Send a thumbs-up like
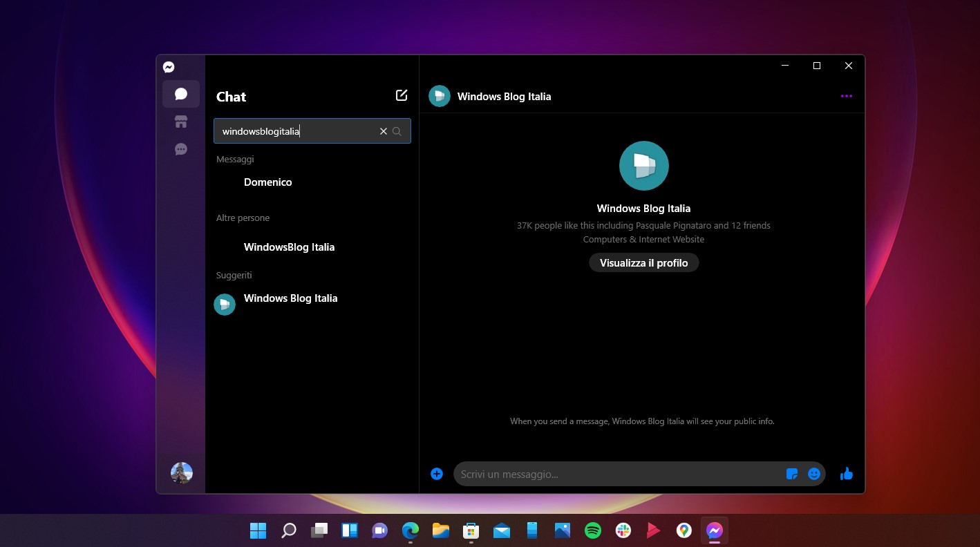980x547 pixels. coord(847,473)
